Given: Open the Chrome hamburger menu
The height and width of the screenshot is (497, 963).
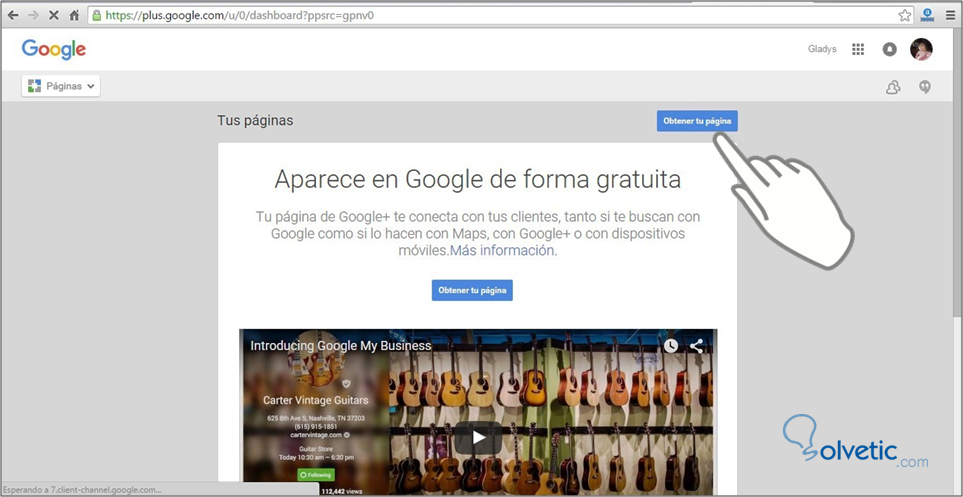Looking at the screenshot, I should point(950,15).
